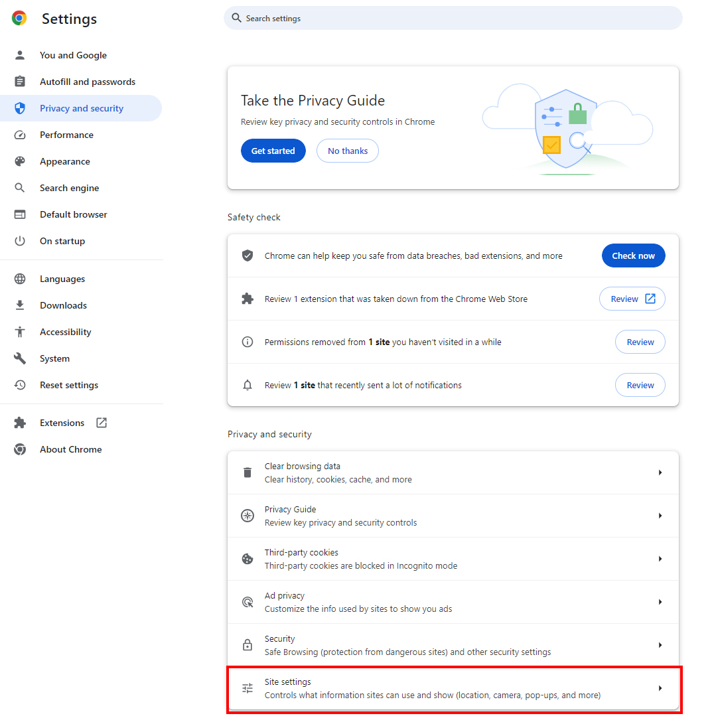The image size is (710, 728).
Task: Open Downloads settings
Action: pos(81,305)
